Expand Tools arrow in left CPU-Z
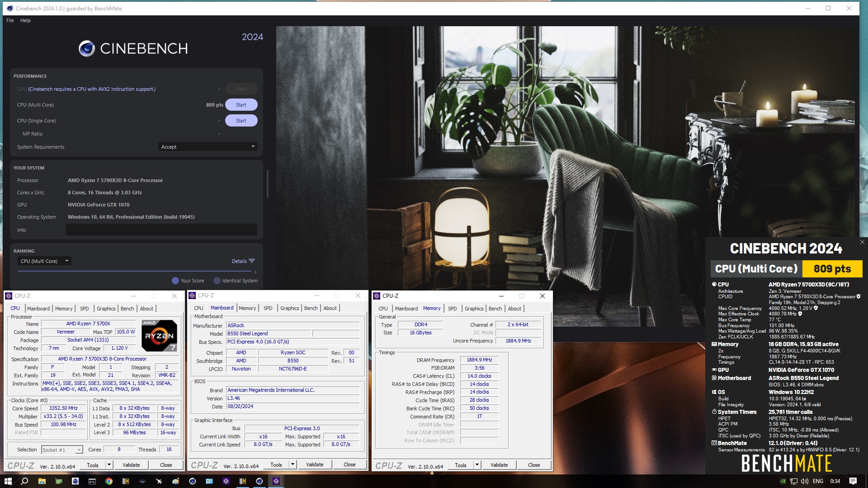The width and height of the screenshot is (868, 488). (x=109, y=465)
